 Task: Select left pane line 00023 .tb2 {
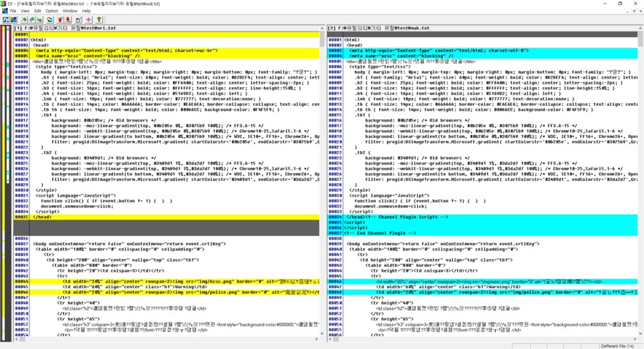click(x=167, y=152)
